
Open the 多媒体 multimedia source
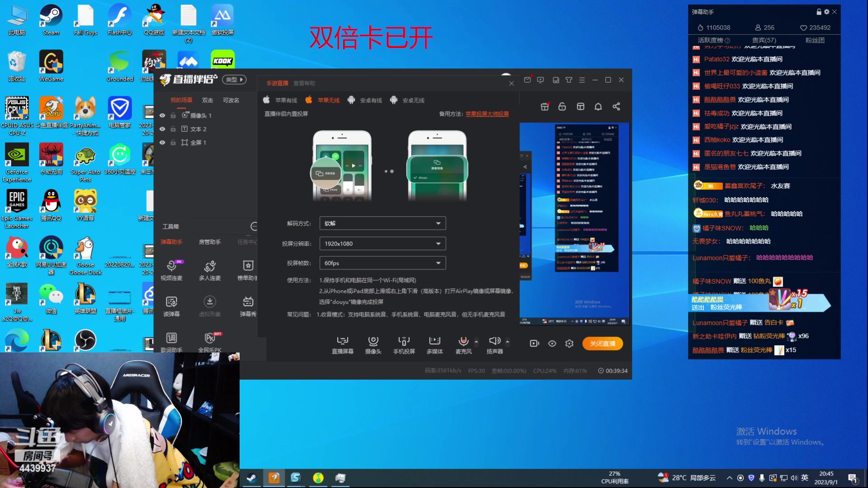pos(434,345)
